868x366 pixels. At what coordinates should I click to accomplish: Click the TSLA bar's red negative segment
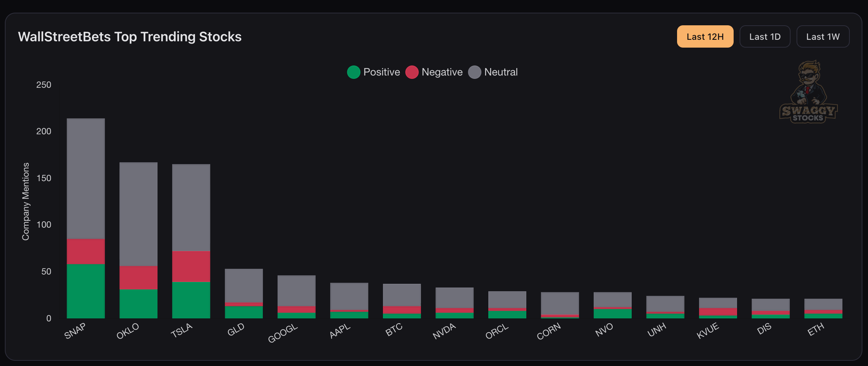pos(191,266)
